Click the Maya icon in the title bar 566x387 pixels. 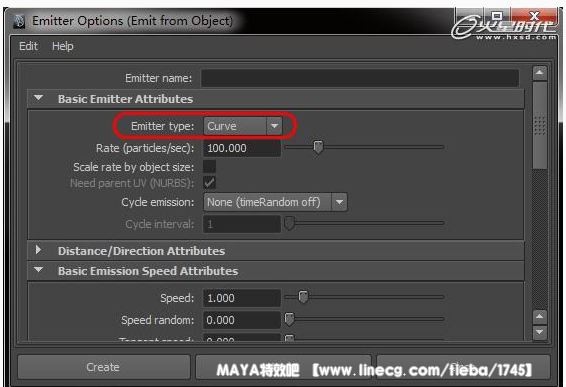(19, 21)
